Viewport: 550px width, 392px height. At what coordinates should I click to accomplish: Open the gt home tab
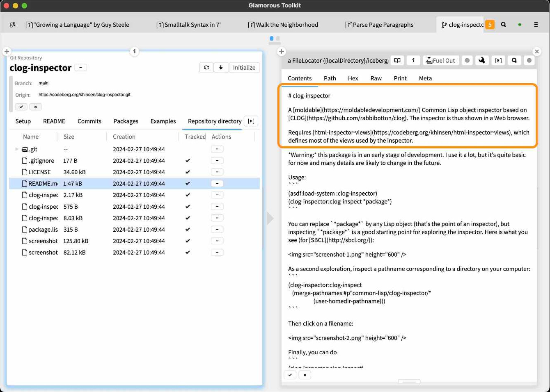[13, 25]
